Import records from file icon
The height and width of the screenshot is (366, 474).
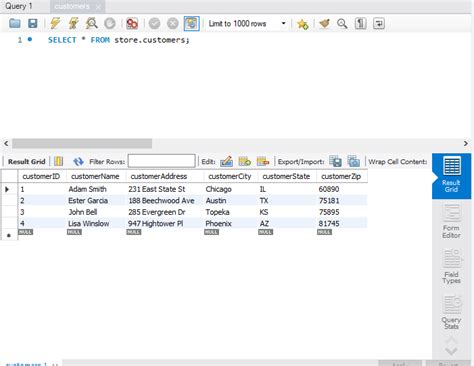353,161
